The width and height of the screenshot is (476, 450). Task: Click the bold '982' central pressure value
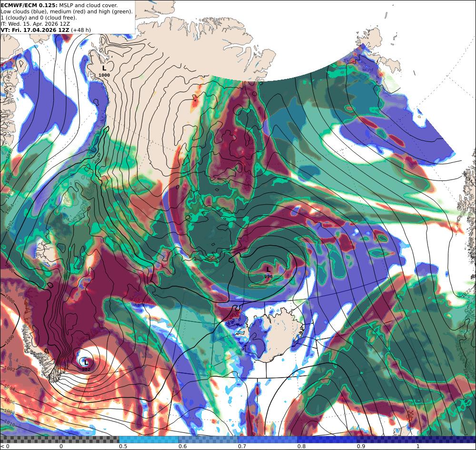pos(86,370)
